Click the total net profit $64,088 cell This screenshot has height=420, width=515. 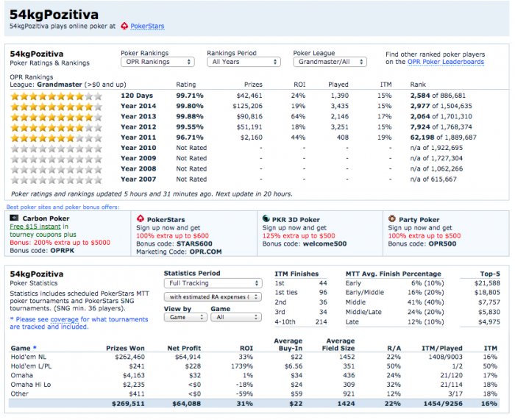[x=186, y=404]
